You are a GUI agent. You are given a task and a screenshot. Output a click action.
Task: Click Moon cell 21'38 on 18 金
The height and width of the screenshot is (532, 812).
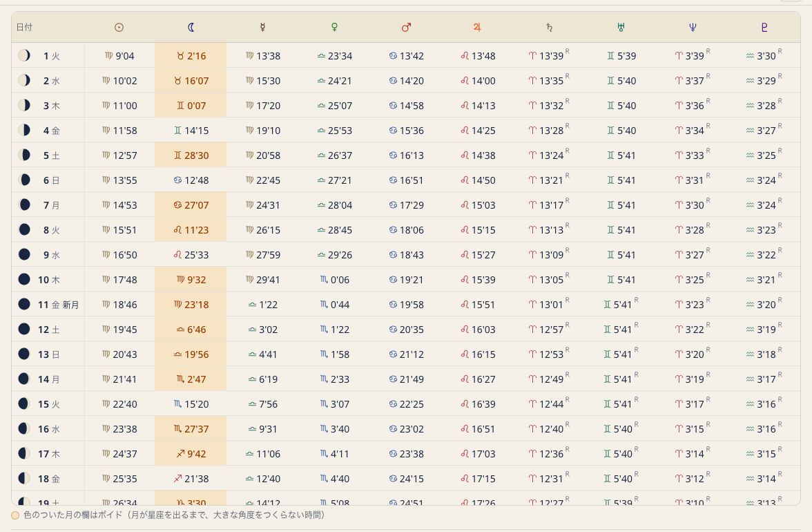(x=191, y=479)
